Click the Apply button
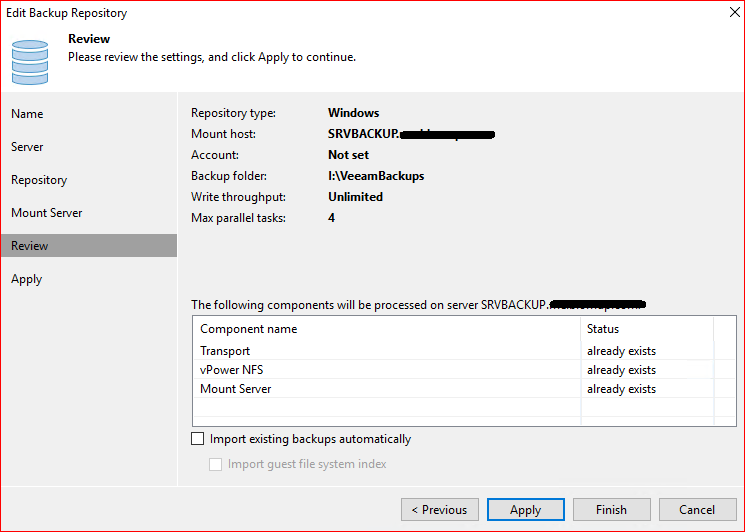The width and height of the screenshot is (745, 532). [x=525, y=510]
